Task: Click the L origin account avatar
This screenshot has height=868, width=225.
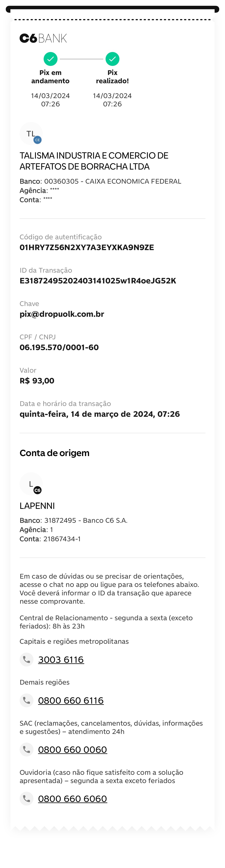Action: pos(31,484)
